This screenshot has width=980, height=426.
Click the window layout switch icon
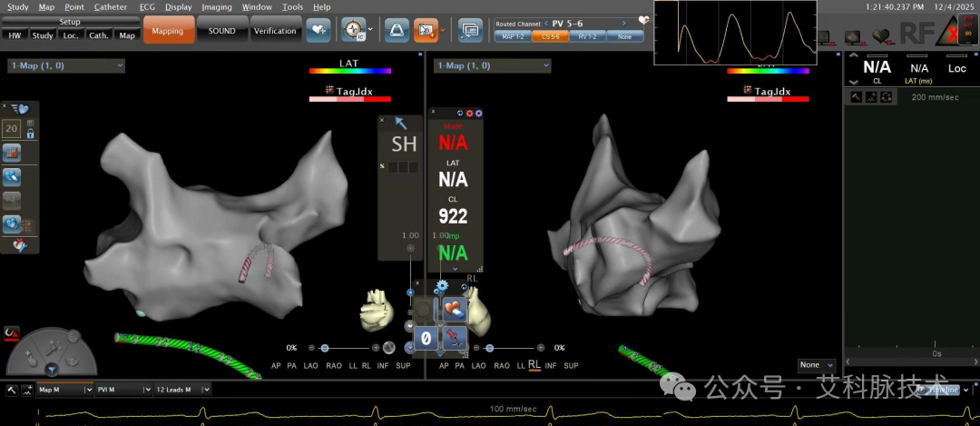470,30
